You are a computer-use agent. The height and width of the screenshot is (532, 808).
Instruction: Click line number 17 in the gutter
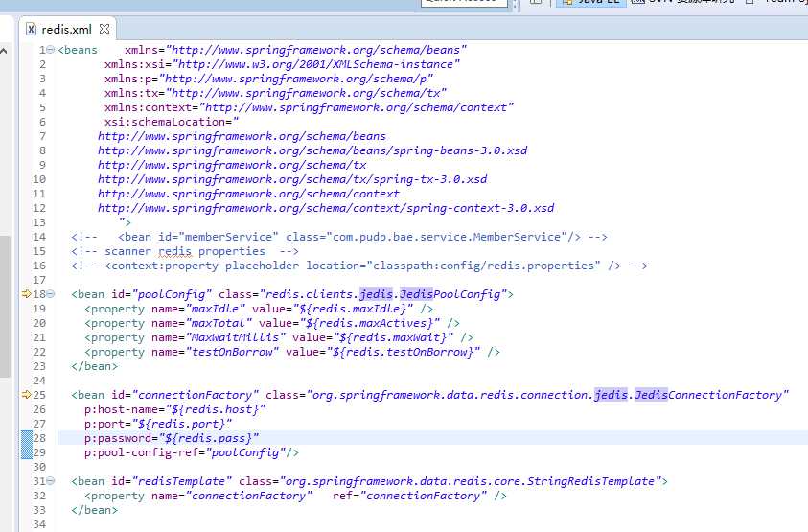[39, 280]
